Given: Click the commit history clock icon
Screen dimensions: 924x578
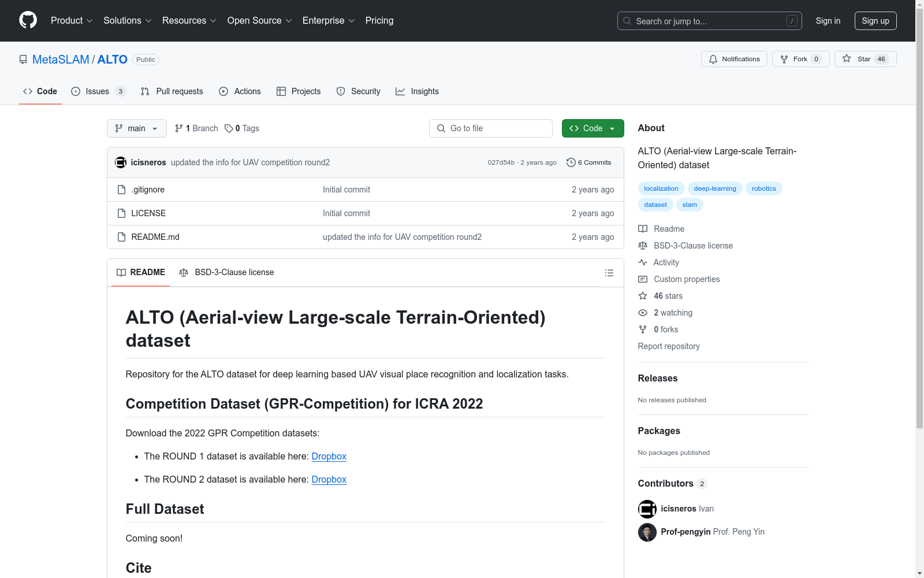Looking at the screenshot, I should tap(571, 162).
